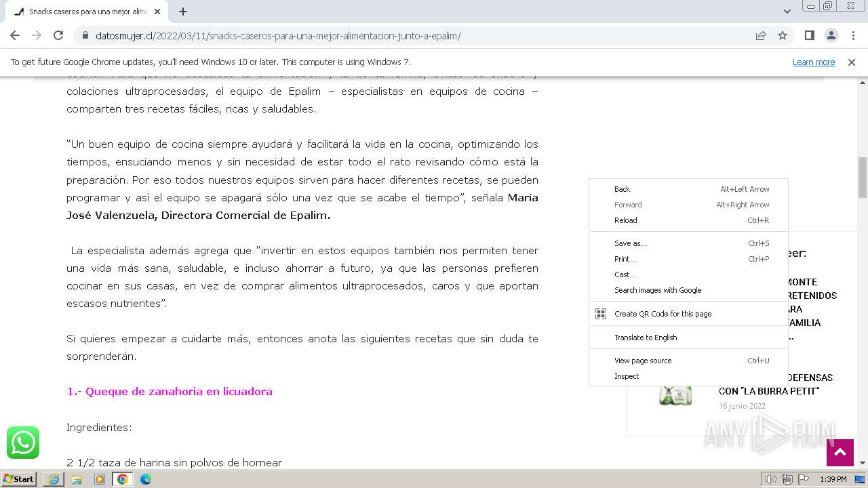Click the page vertical scrollbar thumb
This screenshot has height=488, width=868.
click(863, 178)
